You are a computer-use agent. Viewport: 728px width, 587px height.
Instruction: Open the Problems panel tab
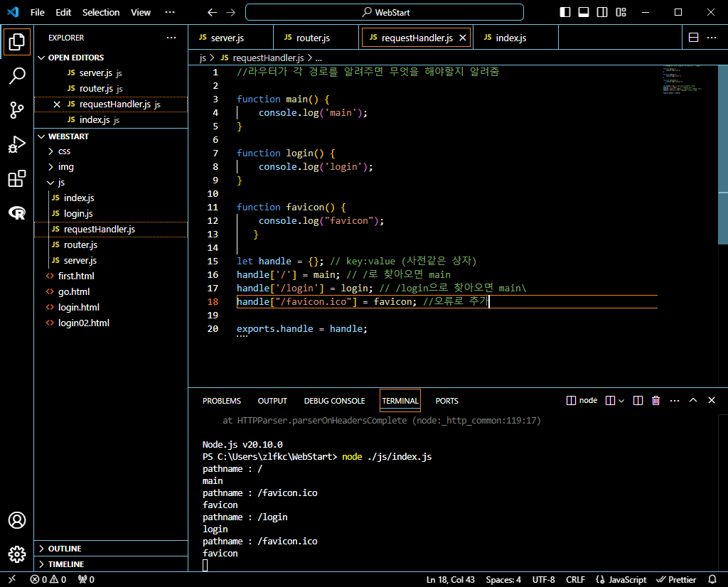[222, 401]
